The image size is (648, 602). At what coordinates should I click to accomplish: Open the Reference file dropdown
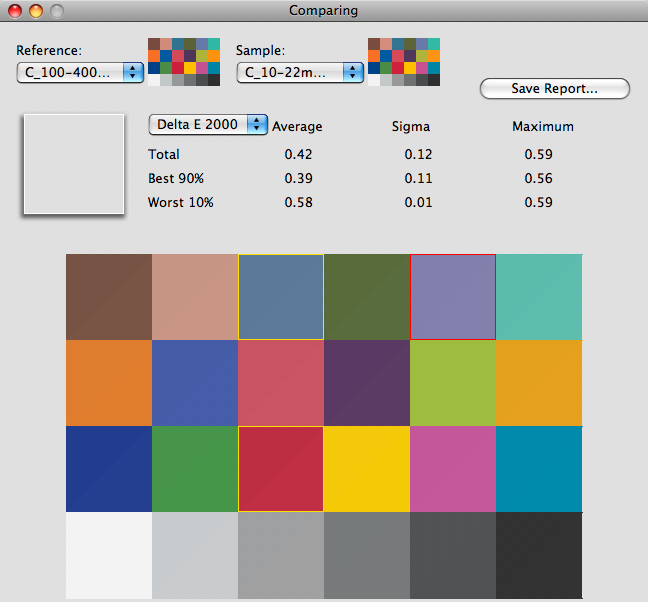[x=80, y=73]
